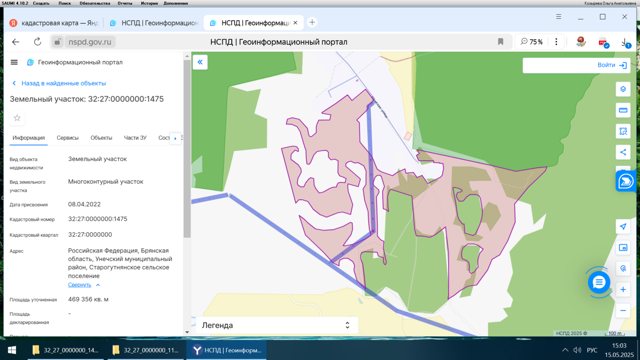Open the blue assistant widget on right edge
640x360 pixels.
click(626, 181)
